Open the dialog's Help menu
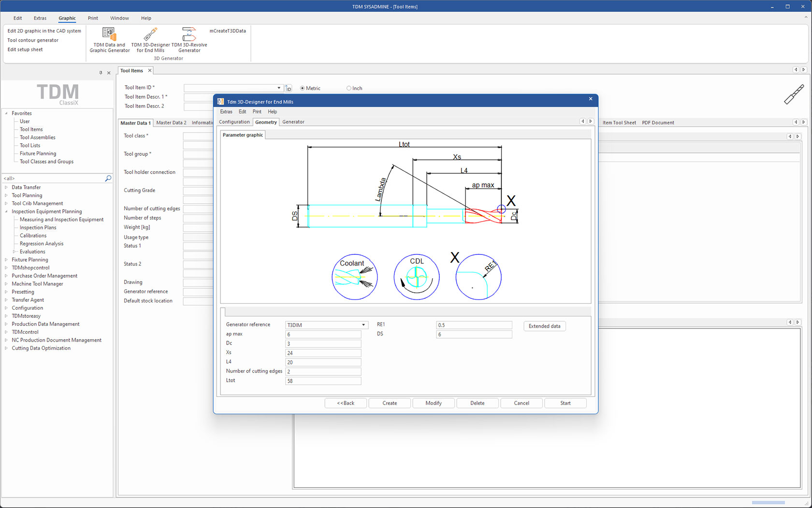The width and height of the screenshot is (812, 508). (273, 112)
